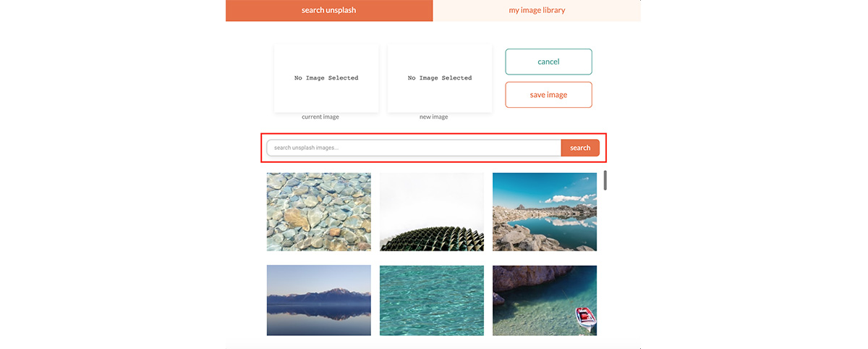868x349 pixels.
Task: Pick the rocky lake with blue sky photo
Action: coord(545,211)
